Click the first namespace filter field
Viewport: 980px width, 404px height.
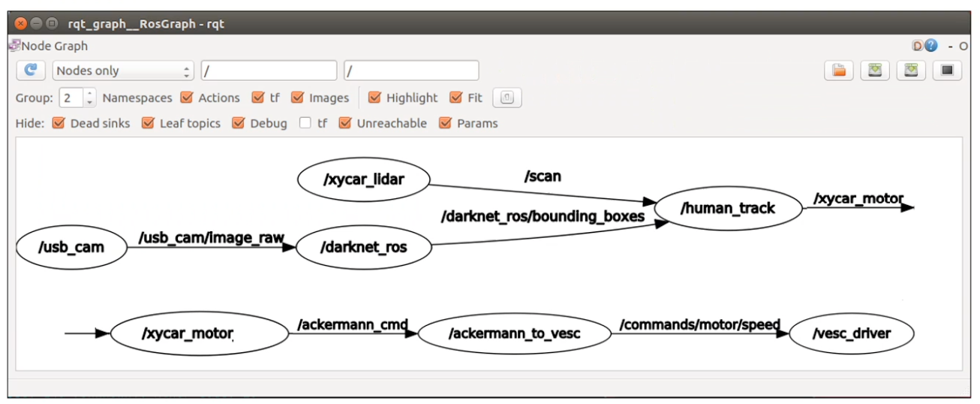(269, 71)
